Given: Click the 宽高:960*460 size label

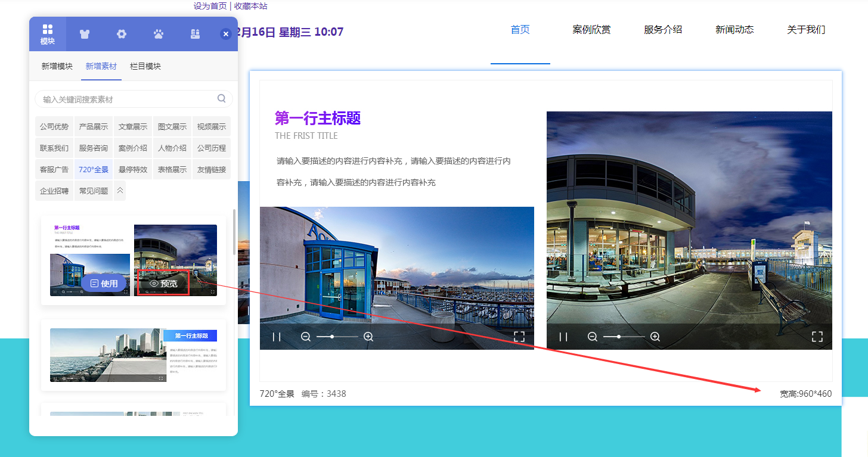Looking at the screenshot, I should tap(806, 394).
